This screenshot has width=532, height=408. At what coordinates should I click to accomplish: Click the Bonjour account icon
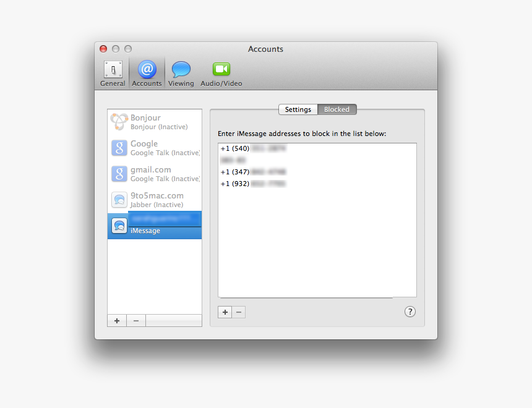coord(119,121)
